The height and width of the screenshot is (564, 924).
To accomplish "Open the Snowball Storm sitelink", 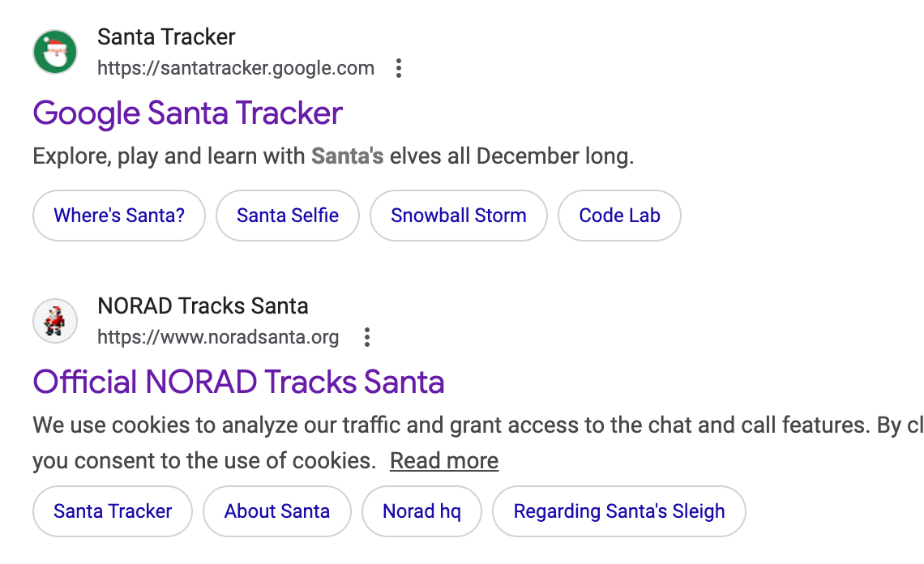I will click(x=459, y=216).
